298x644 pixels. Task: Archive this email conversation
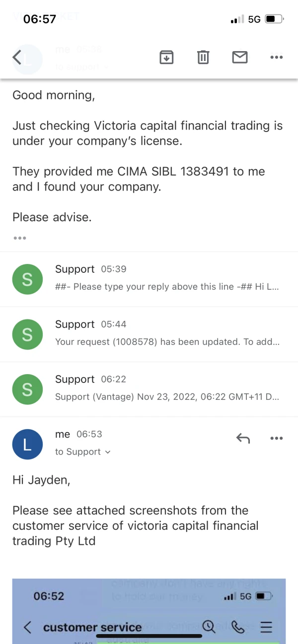pos(166,58)
